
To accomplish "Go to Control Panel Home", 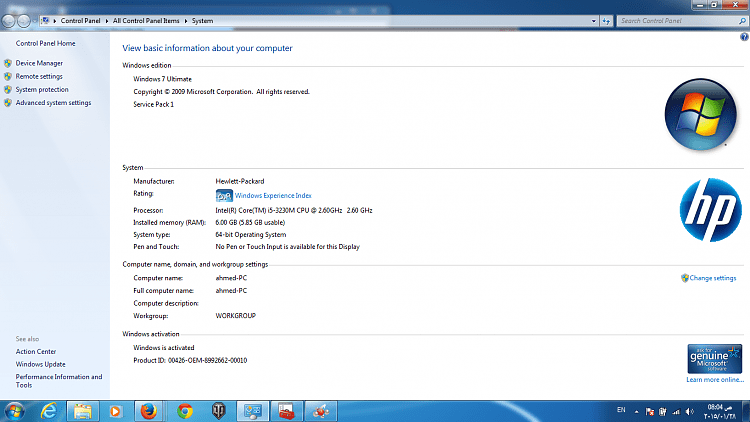I will click(x=45, y=44).
